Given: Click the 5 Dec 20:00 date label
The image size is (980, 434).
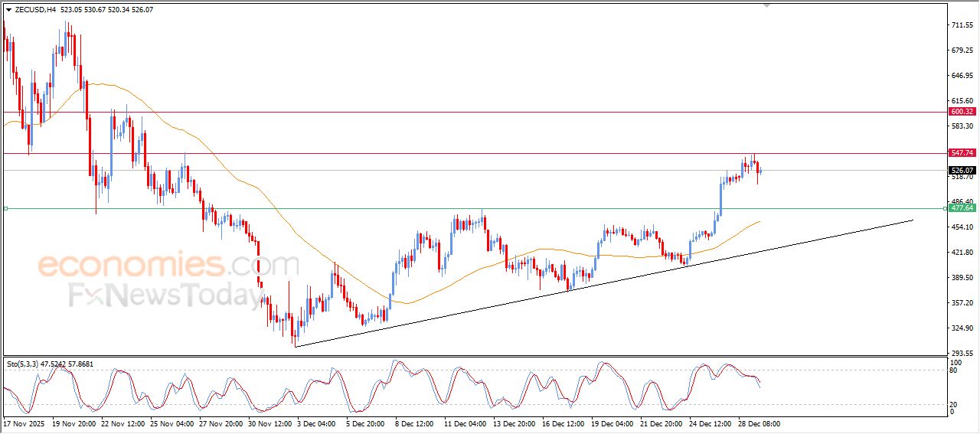Looking at the screenshot, I should [367, 423].
